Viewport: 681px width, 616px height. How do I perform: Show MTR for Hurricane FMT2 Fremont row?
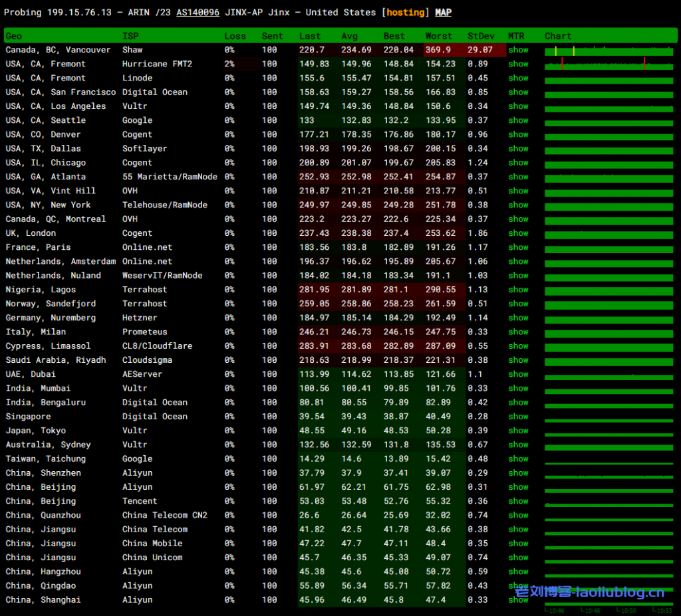pyautogui.click(x=518, y=64)
